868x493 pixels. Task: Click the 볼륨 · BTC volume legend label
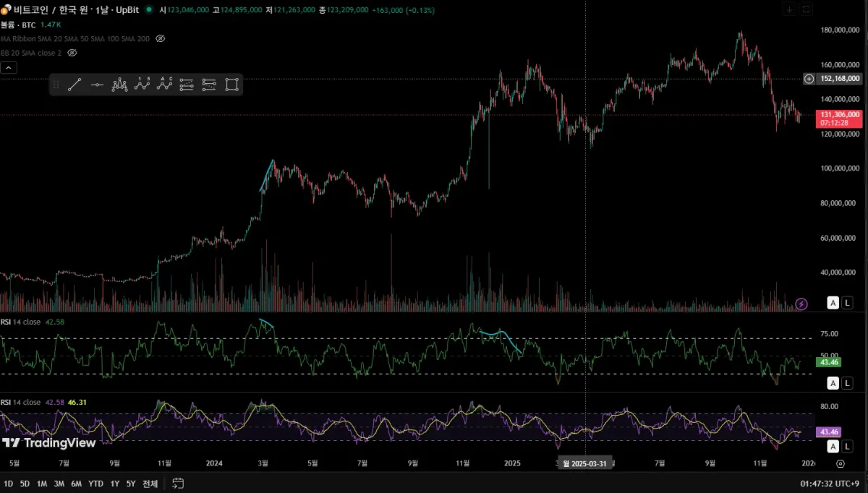(18, 25)
